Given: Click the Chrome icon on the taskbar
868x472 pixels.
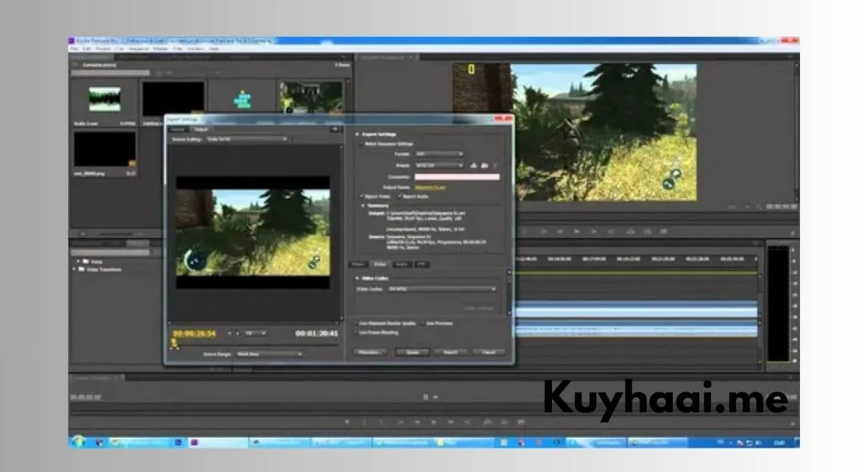Looking at the screenshot, I should point(116,441).
